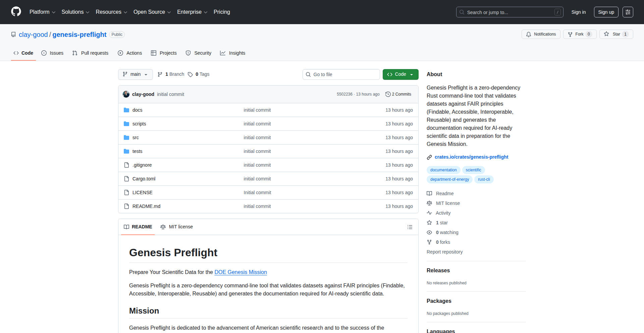The image size is (644, 333).
Task: Toggle watching via 0 watching link
Action: click(x=447, y=232)
